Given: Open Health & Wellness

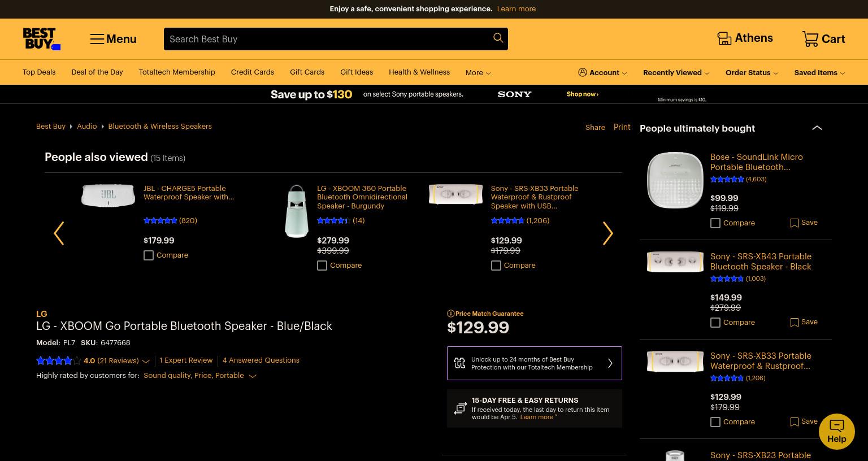Looking at the screenshot, I should tap(419, 72).
